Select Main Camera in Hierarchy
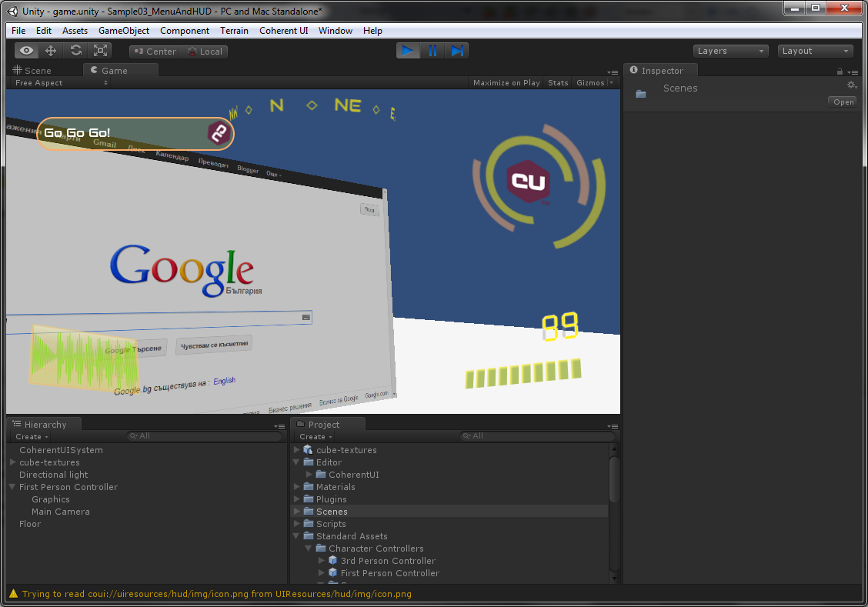 click(60, 512)
